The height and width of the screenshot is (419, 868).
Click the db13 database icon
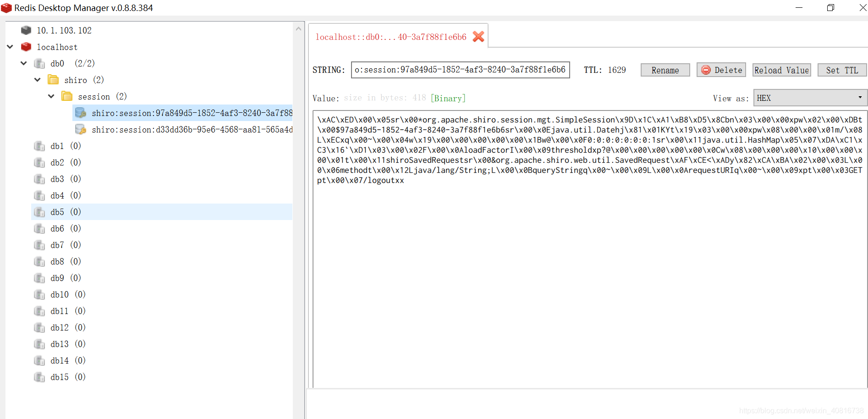pos(39,344)
